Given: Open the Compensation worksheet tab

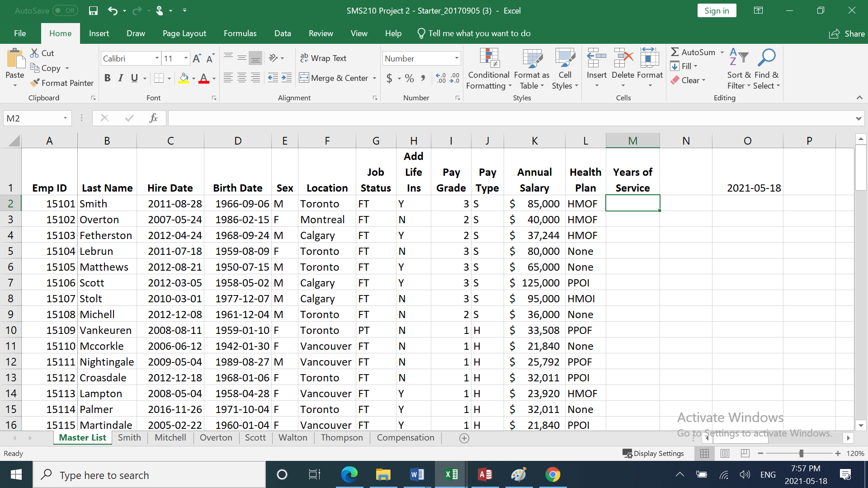Looking at the screenshot, I should [405, 437].
